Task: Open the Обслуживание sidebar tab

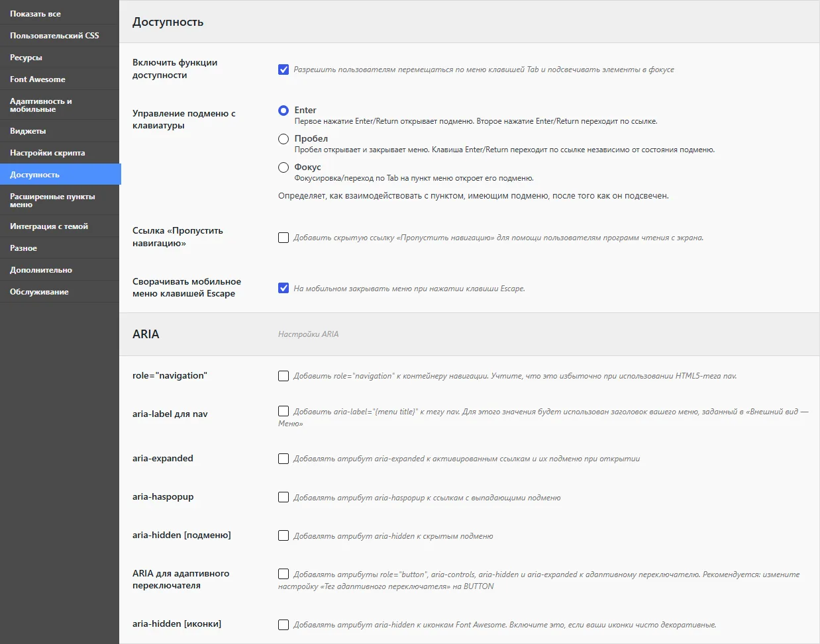Action: coord(60,292)
